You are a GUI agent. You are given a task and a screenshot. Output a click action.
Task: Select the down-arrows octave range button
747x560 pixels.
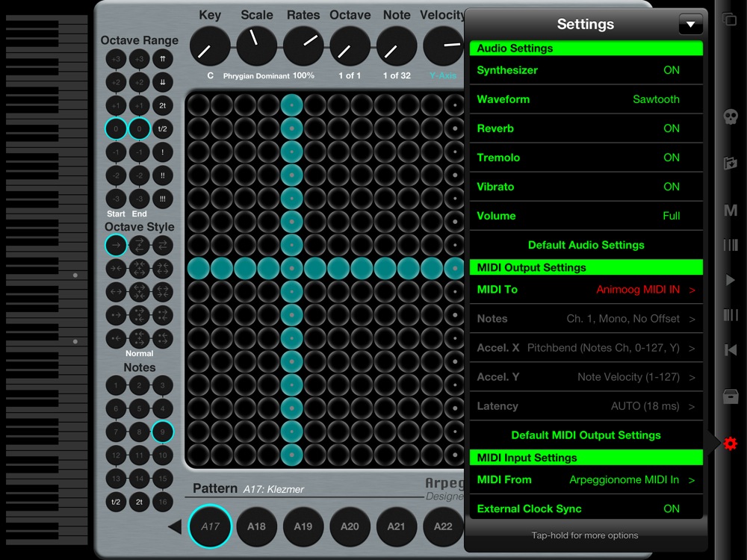162,82
